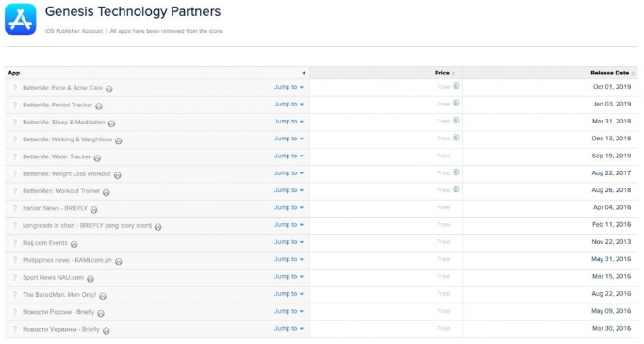Click the in-app purchase icon for BetterMe: Face & Acne Care

456,86
